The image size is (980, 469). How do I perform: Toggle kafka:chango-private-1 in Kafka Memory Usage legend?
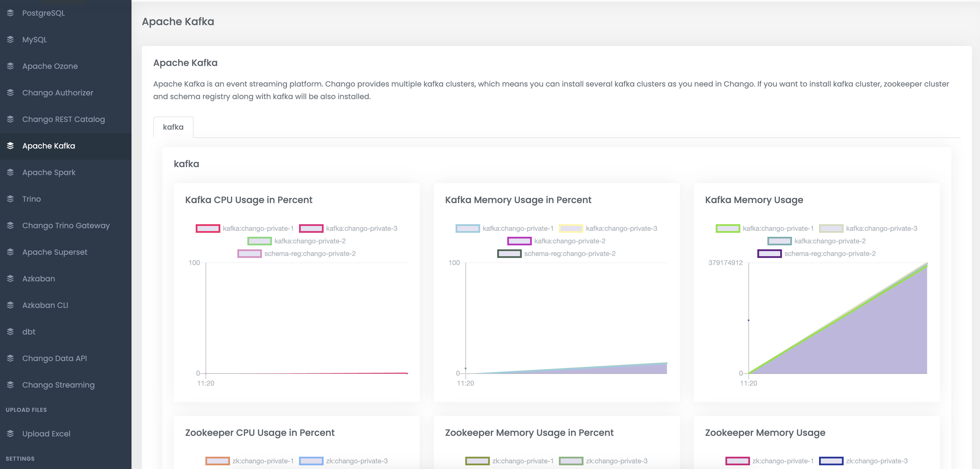coord(765,229)
